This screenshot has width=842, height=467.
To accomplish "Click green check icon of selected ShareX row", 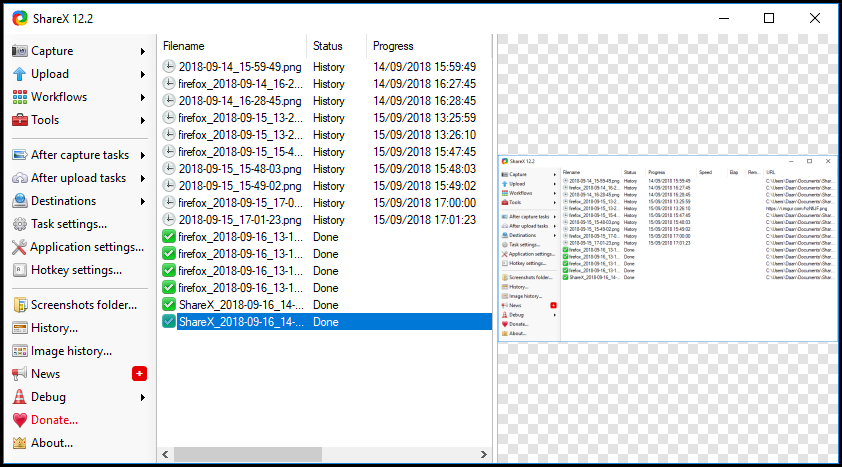I will point(169,322).
